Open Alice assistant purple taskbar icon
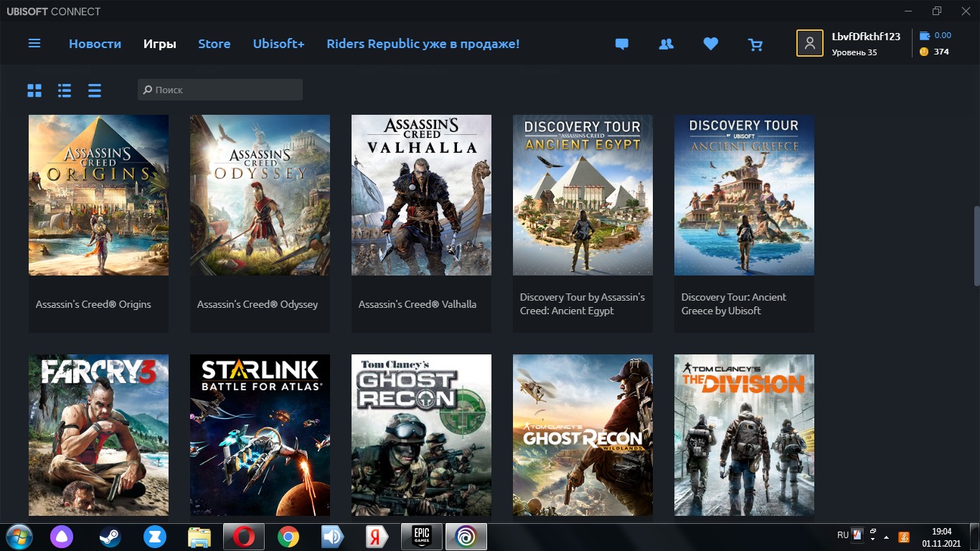Image resolution: width=980 pixels, height=551 pixels. [x=61, y=537]
